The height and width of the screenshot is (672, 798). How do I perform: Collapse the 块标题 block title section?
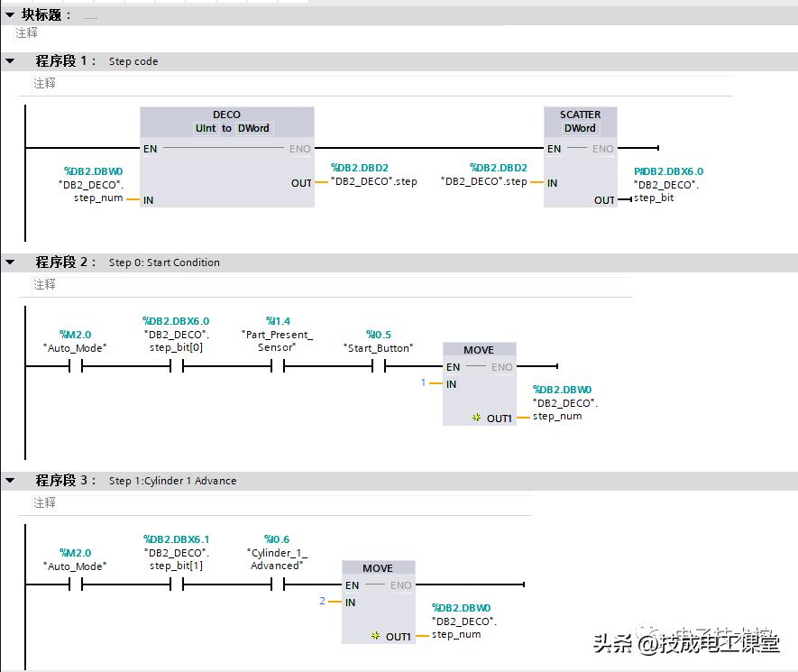coord(9,14)
